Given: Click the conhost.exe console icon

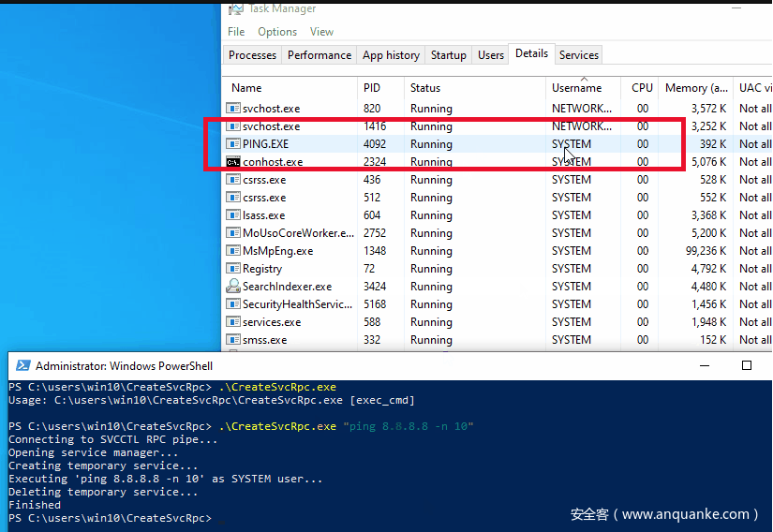Looking at the screenshot, I should [233, 162].
